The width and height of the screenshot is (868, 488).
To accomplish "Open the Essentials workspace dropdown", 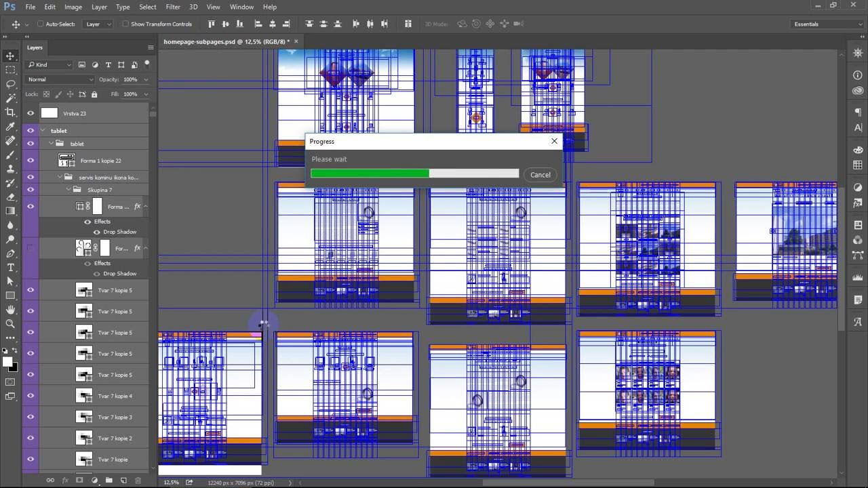I will (828, 24).
